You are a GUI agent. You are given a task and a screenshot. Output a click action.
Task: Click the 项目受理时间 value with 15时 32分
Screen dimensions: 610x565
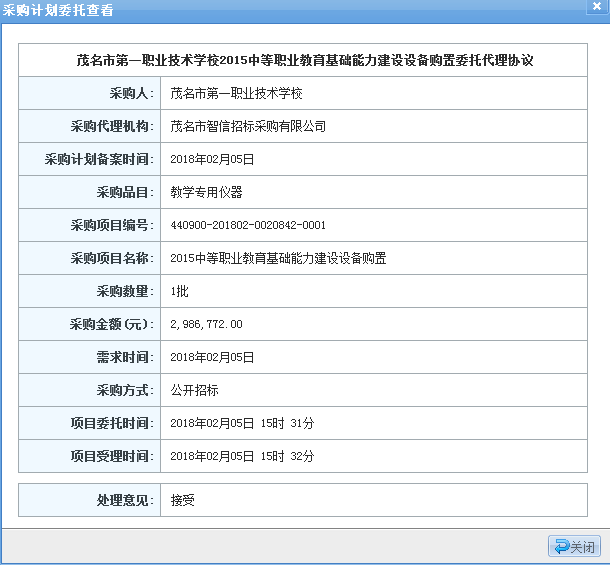pos(242,456)
